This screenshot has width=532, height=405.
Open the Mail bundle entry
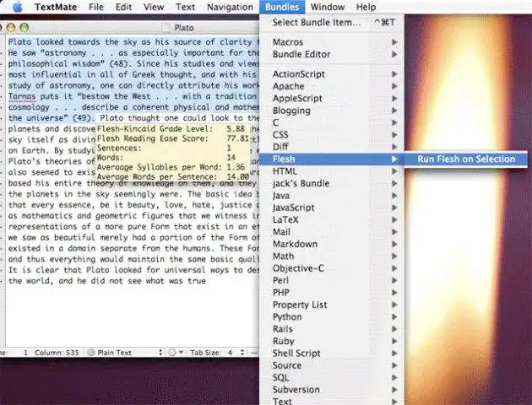pyautogui.click(x=332, y=232)
